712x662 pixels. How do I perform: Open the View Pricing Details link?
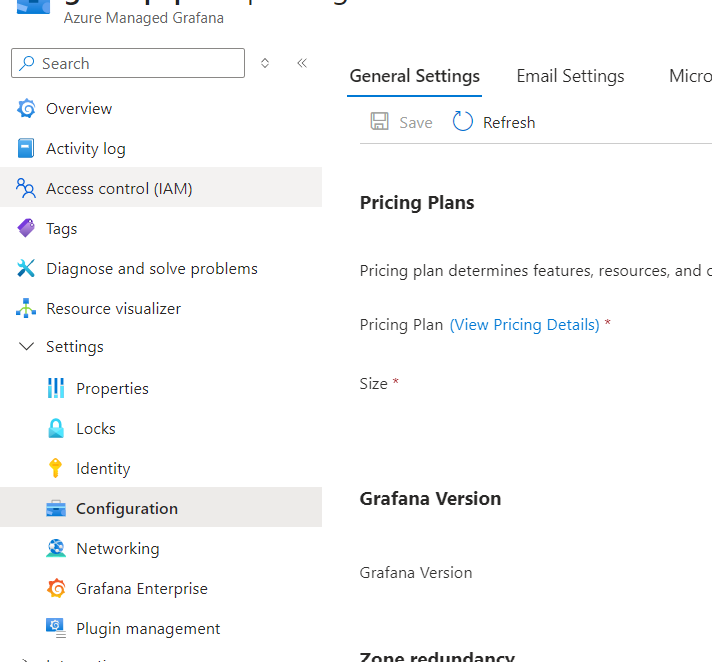524,325
